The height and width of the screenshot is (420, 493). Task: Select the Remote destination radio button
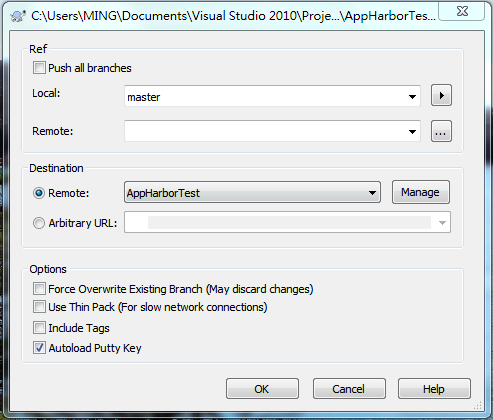(x=39, y=193)
